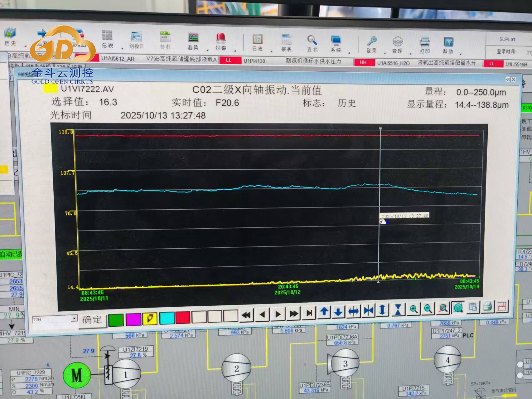Click the zoom out magnifier on trend toolbar
The image size is (532, 399).
pos(428,309)
